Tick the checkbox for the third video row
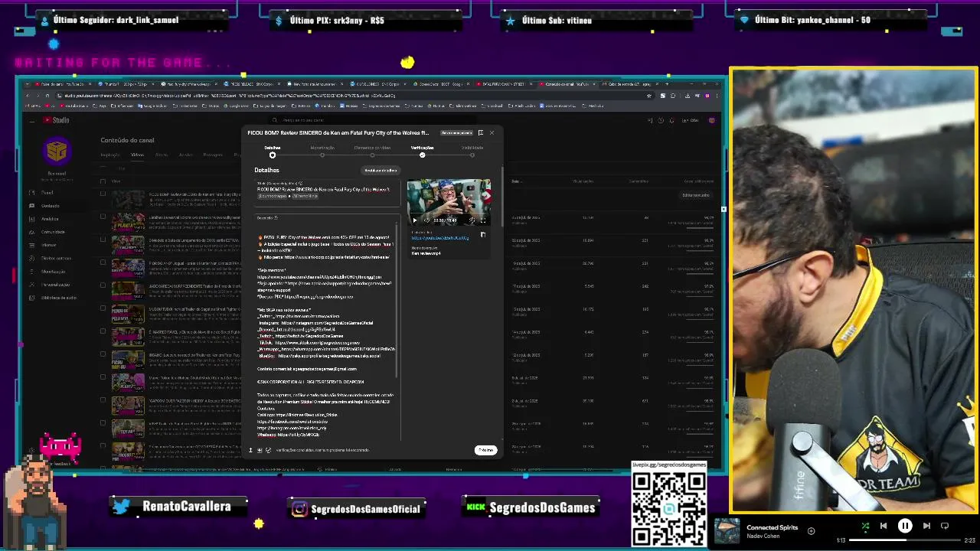 pos(103,240)
